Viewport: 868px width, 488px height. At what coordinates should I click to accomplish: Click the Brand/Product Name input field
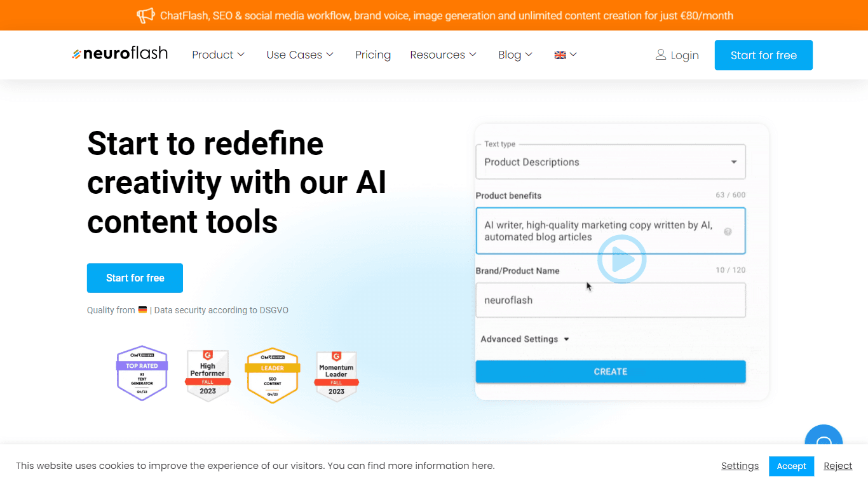tap(611, 300)
